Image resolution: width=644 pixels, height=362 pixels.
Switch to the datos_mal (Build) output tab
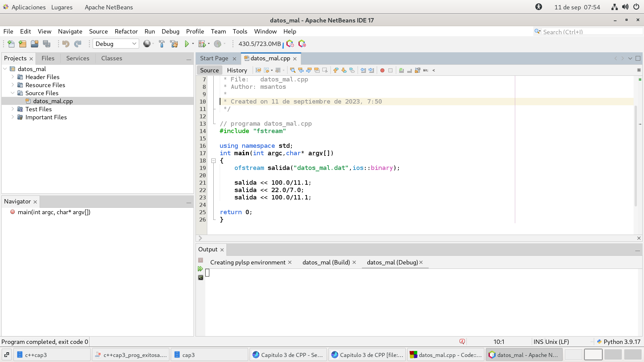pyautogui.click(x=326, y=262)
